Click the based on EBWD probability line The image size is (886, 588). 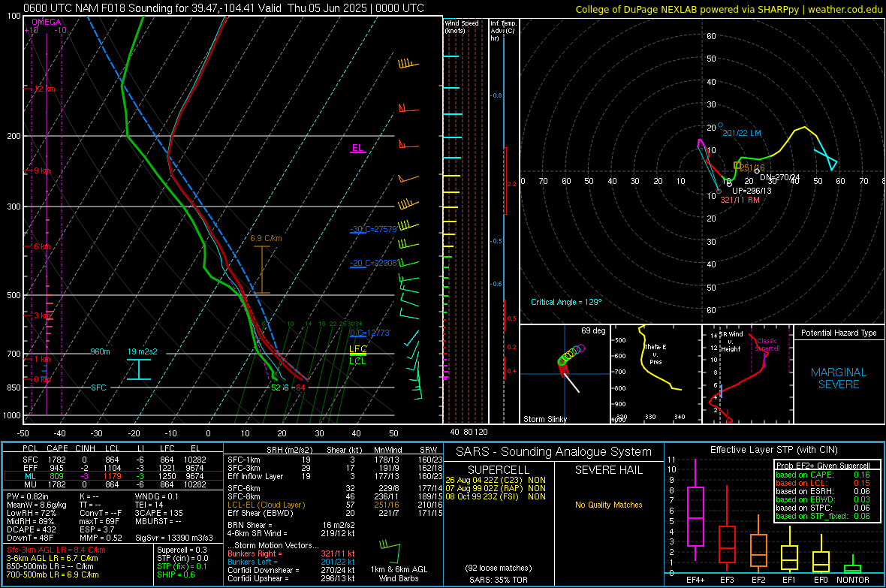823,500
